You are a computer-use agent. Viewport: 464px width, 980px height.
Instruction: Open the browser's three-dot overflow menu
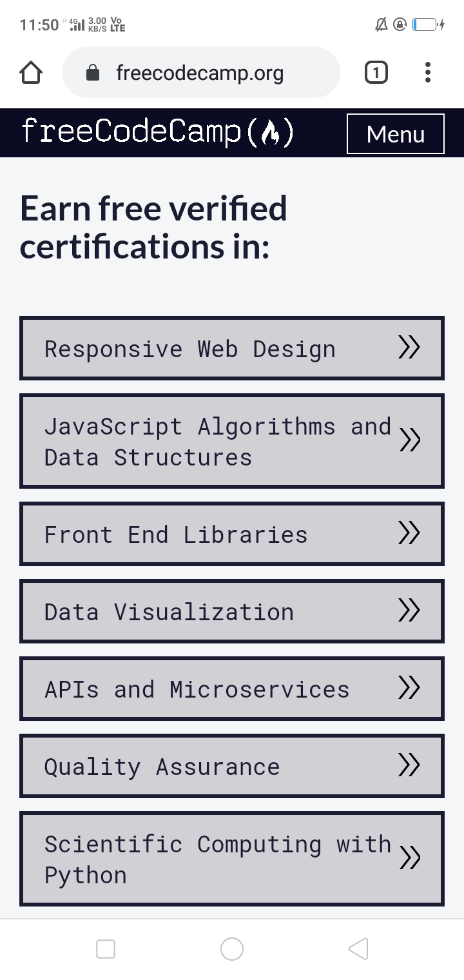(427, 72)
